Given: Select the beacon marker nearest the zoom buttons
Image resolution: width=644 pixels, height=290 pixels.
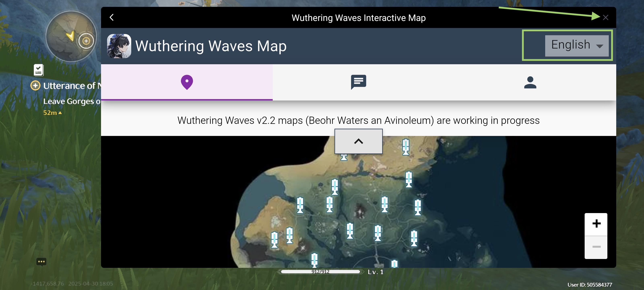Looking at the screenshot, I should [418, 207].
